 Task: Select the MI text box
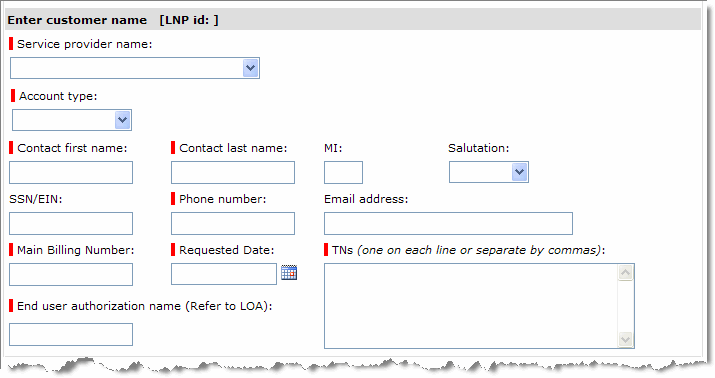coord(343,172)
